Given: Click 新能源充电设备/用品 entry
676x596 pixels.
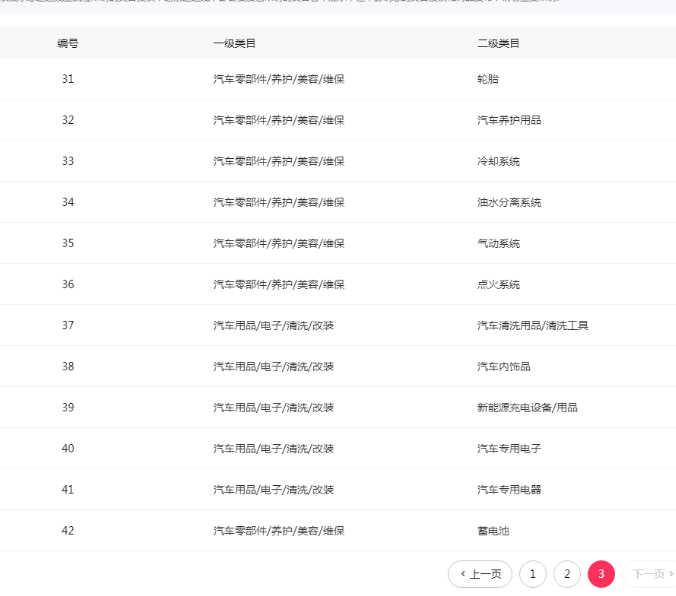Looking at the screenshot, I should [x=527, y=407].
